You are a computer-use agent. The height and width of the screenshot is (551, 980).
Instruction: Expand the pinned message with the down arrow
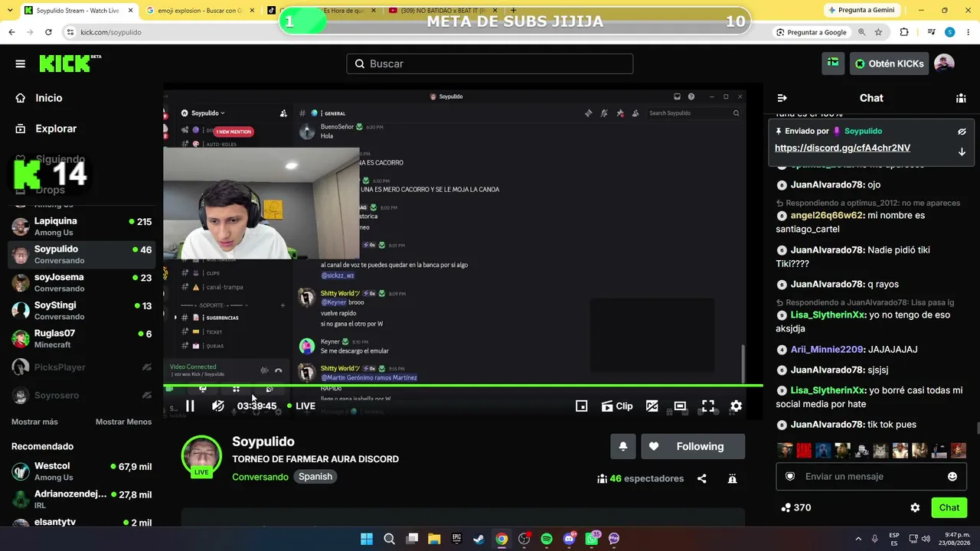(x=962, y=152)
